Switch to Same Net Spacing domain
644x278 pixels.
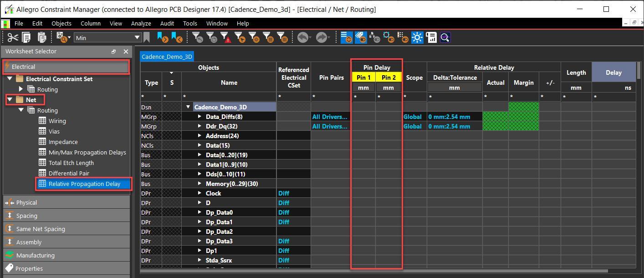pos(66,229)
